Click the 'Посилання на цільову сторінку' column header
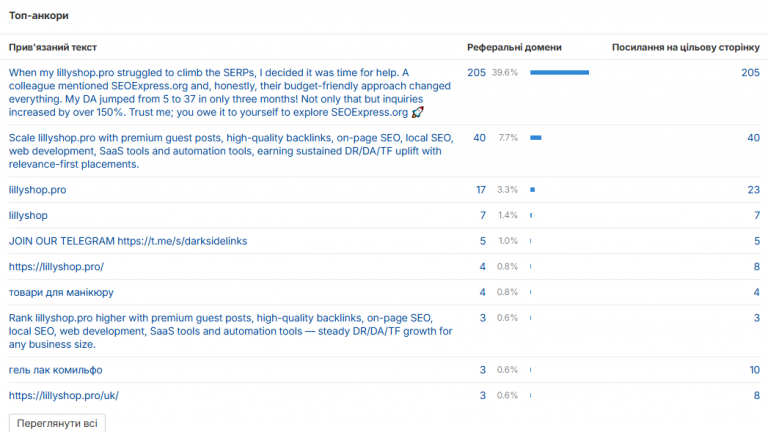The height and width of the screenshot is (432, 768). pos(686,48)
